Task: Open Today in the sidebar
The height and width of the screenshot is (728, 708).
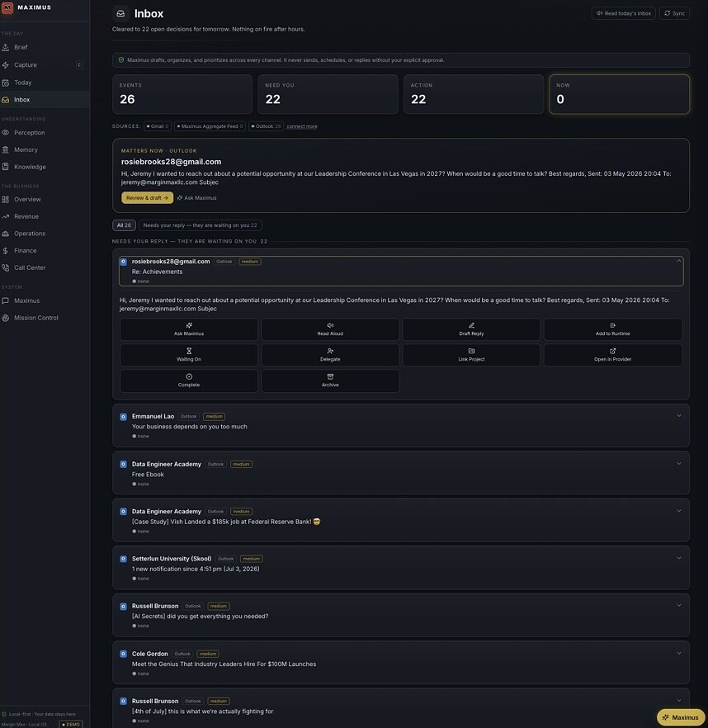Action: tap(45, 83)
